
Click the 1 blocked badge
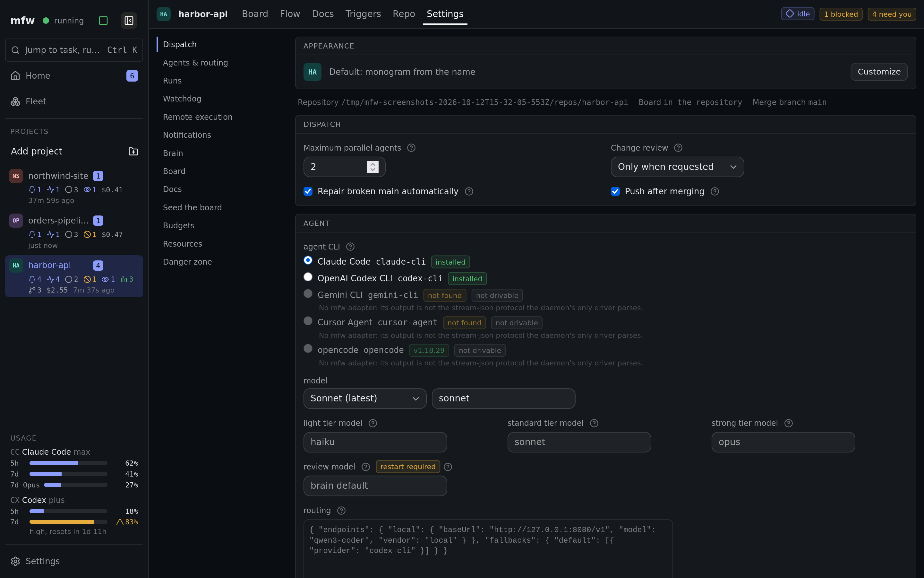pos(841,14)
